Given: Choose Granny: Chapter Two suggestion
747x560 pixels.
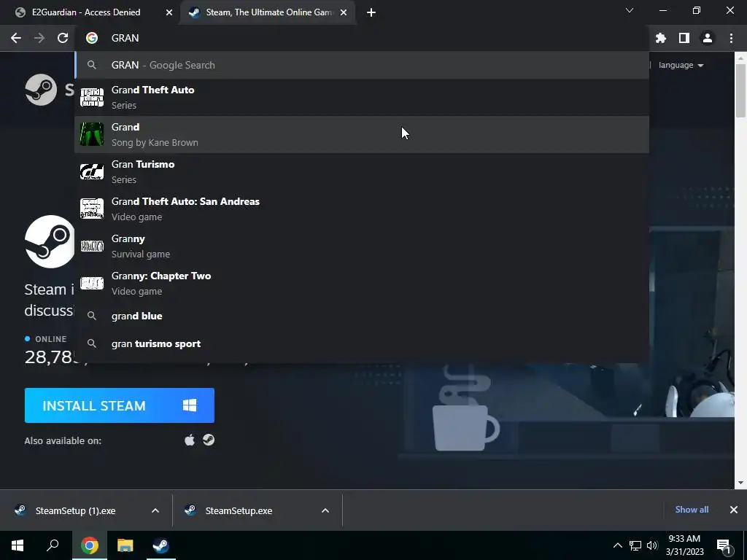Looking at the screenshot, I should 362,284.
